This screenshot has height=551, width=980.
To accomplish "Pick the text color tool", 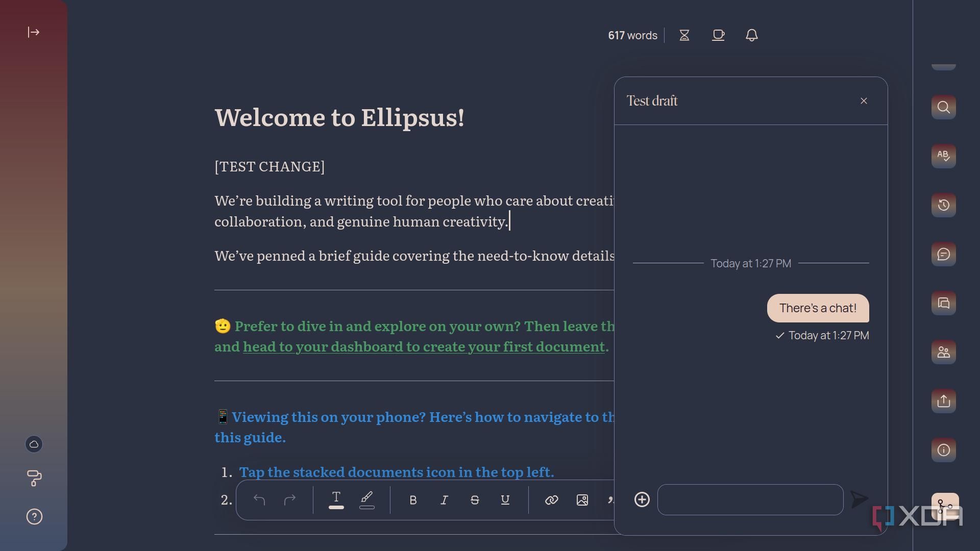I will pyautogui.click(x=336, y=500).
